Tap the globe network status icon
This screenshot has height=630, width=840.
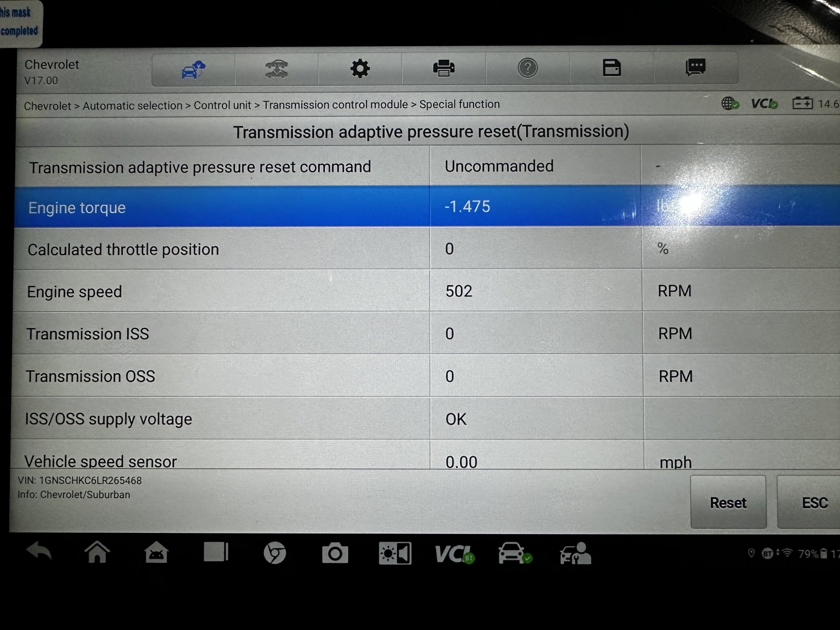coord(730,103)
